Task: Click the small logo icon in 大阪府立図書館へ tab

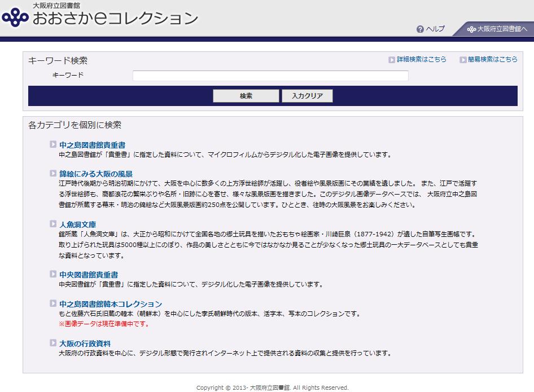Action: click(x=471, y=29)
